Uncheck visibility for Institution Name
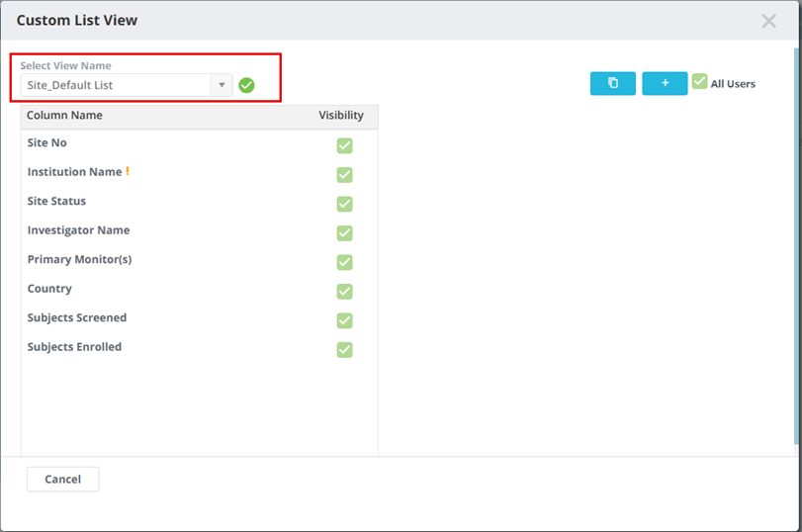 pyautogui.click(x=344, y=175)
